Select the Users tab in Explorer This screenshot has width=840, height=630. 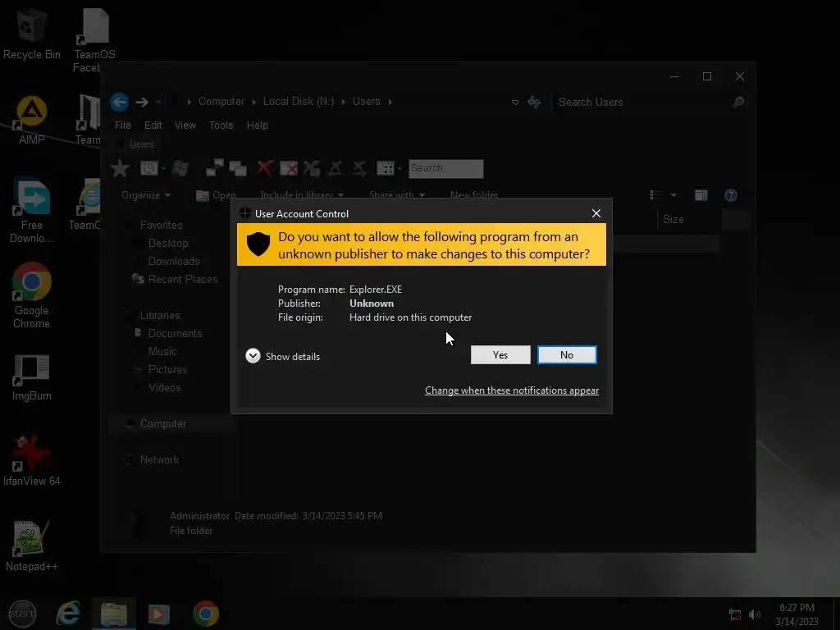[141, 144]
